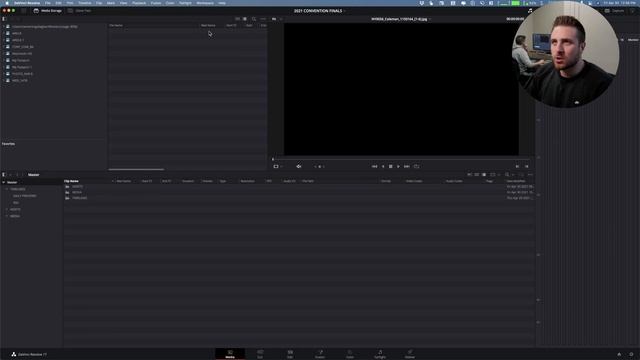Open the Fairlight page
This screenshot has width=640, height=360.
pos(380,354)
